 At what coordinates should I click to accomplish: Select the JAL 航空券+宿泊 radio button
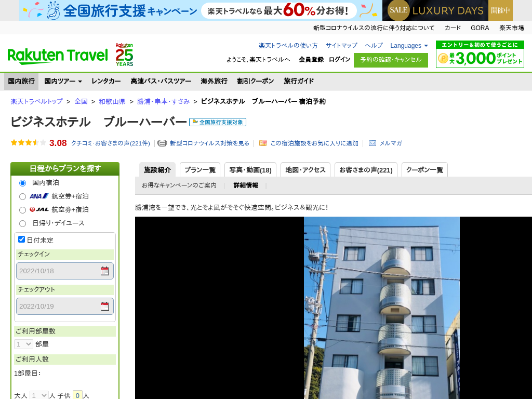point(22,210)
